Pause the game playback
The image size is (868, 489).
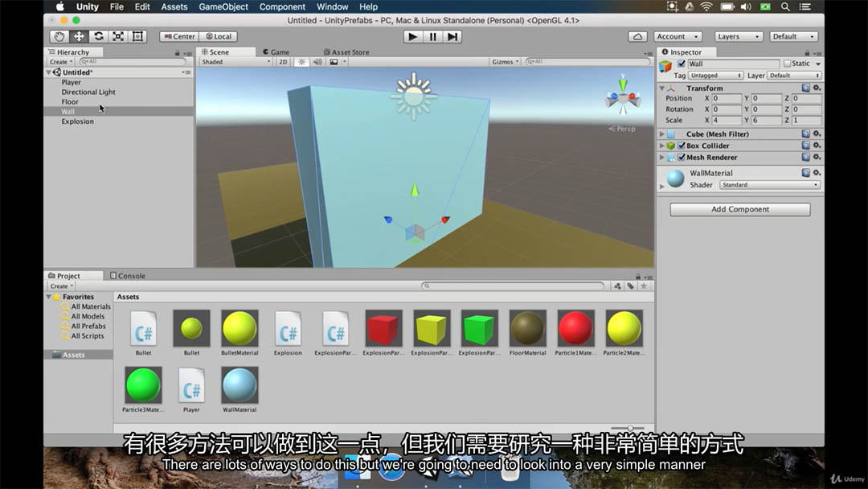tap(433, 36)
